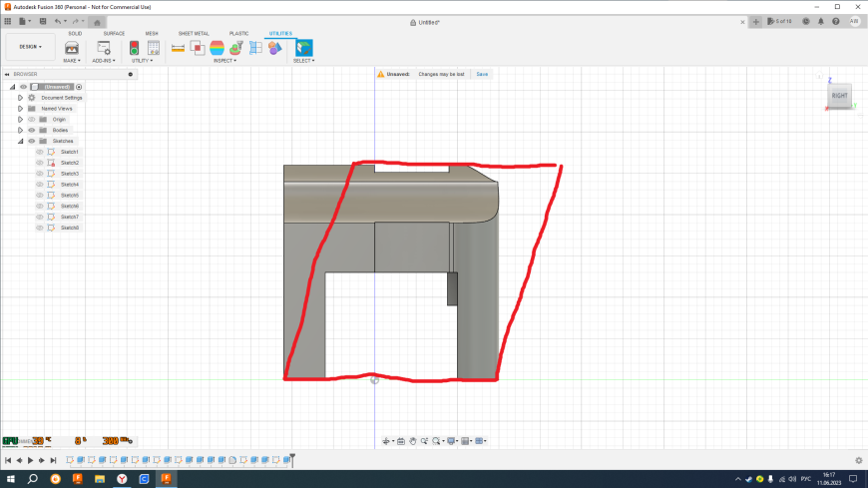Screen dimensions: 868x488
Task: Hide the Bodies folder with eye icon
Action: (32, 130)
